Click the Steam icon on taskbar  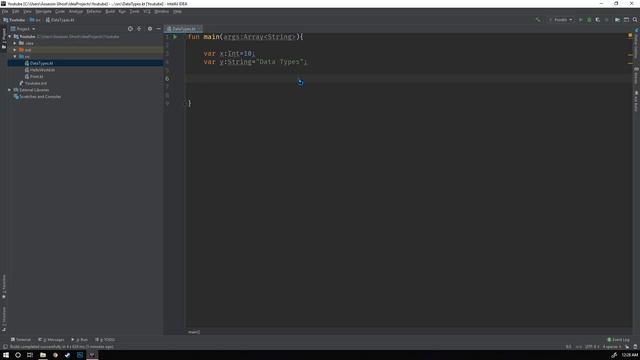tap(67, 355)
